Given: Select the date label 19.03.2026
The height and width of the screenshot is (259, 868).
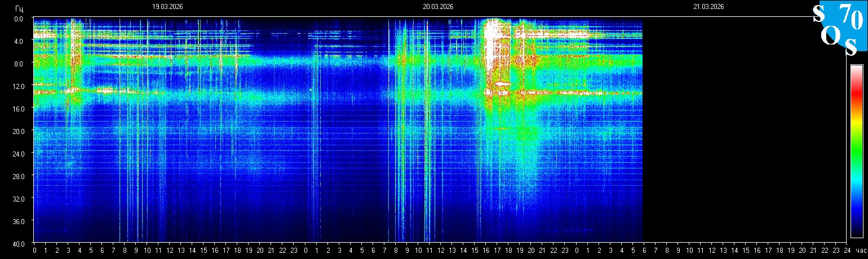Looking at the screenshot, I should (x=167, y=7).
